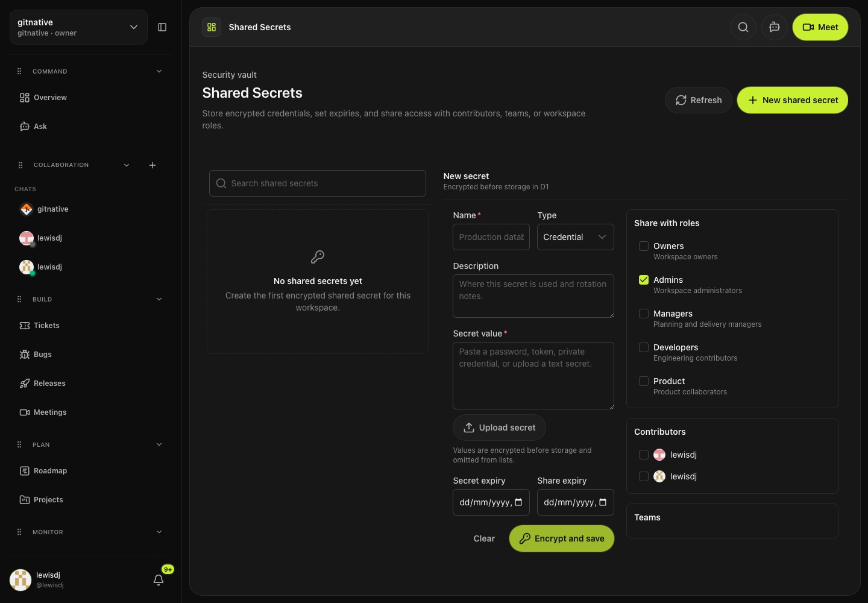Toggle the sidebar collapse icon
The width and height of the screenshot is (868, 603).
tap(162, 27)
